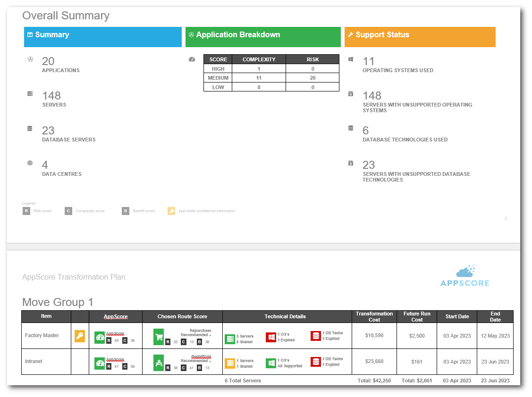This screenshot has height=397, width=532.
Task: Click the globe icon beside Data Centres
Action: tap(30, 163)
